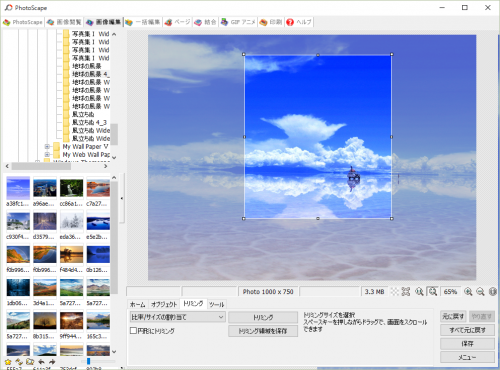500x370 pixels.
Task: Click the folder explorer icon below thumbnails
Action: pyautogui.click(x=30, y=362)
